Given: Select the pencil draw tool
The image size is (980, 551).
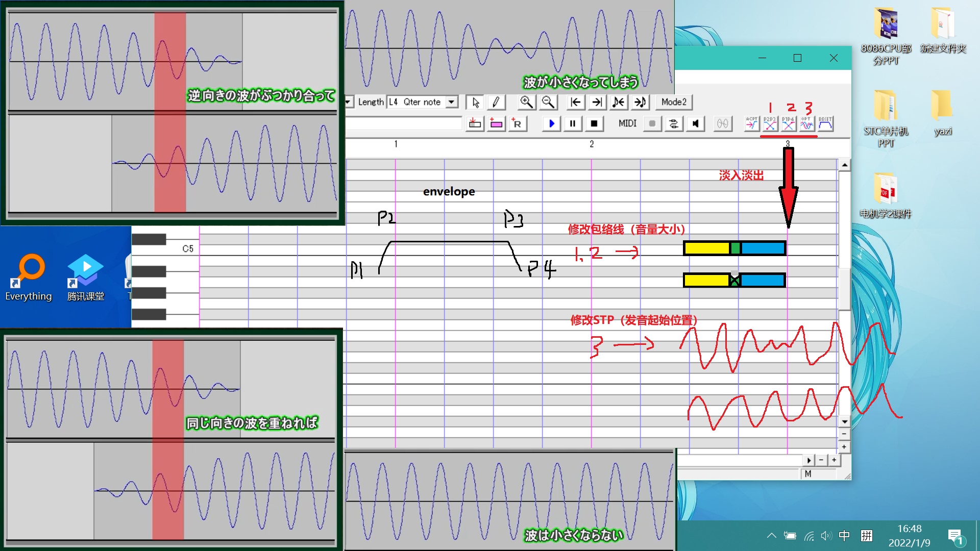Looking at the screenshot, I should point(496,102).
